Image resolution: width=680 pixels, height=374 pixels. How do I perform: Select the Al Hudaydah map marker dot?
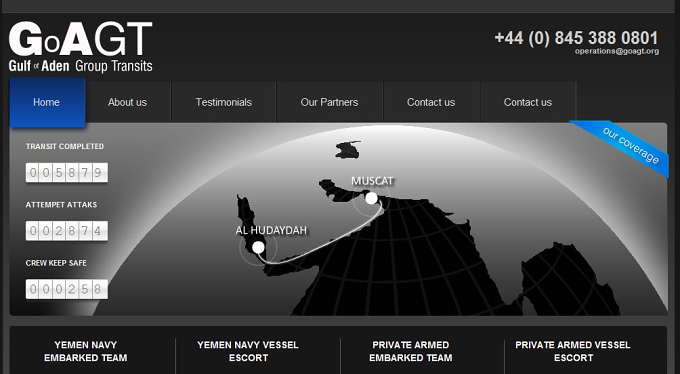point(258,247)
